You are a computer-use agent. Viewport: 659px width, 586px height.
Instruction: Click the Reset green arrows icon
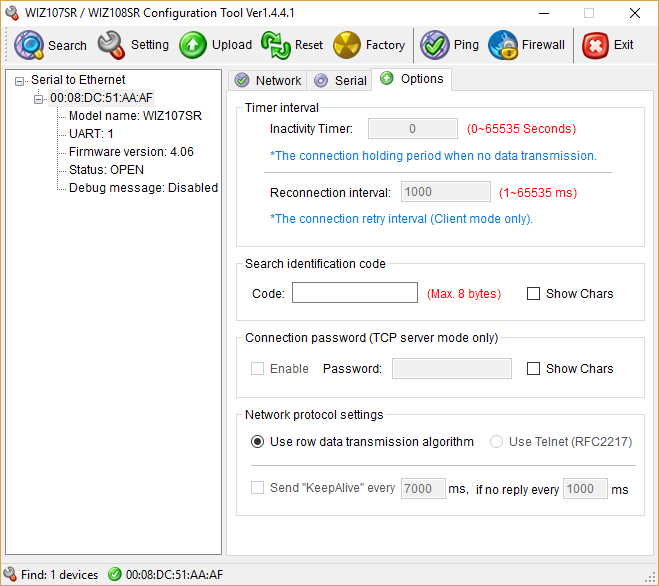pyautogui.click(x=276, y=45)
